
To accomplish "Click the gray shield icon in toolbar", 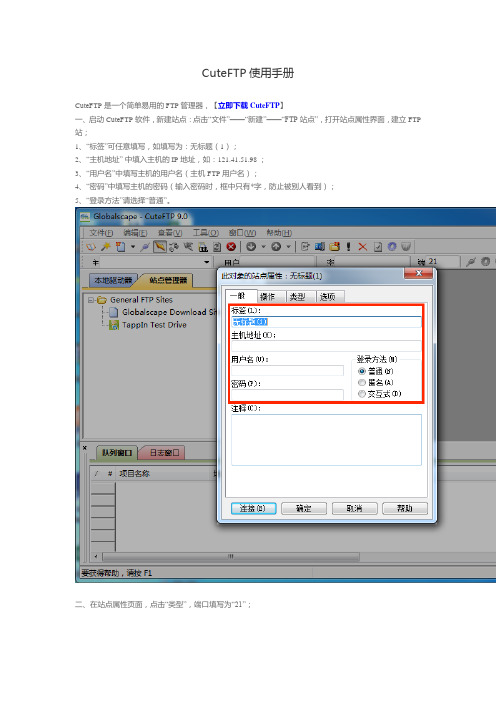I will [406, 246].
